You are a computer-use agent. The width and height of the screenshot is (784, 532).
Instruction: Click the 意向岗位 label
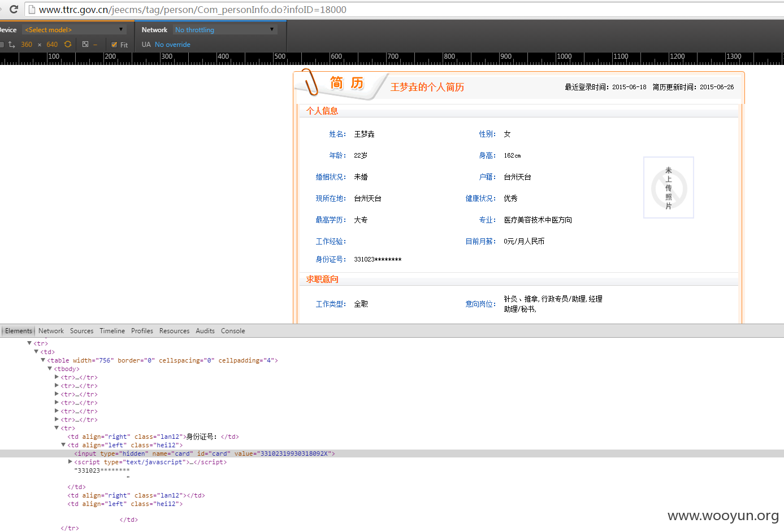click(480, 304)
